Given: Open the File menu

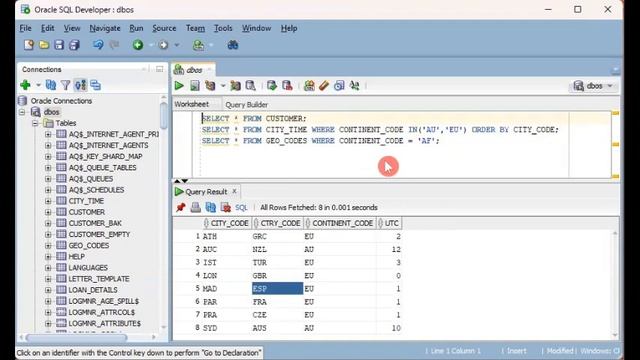Looking at the screenshot, I should [x=25, y=28].
